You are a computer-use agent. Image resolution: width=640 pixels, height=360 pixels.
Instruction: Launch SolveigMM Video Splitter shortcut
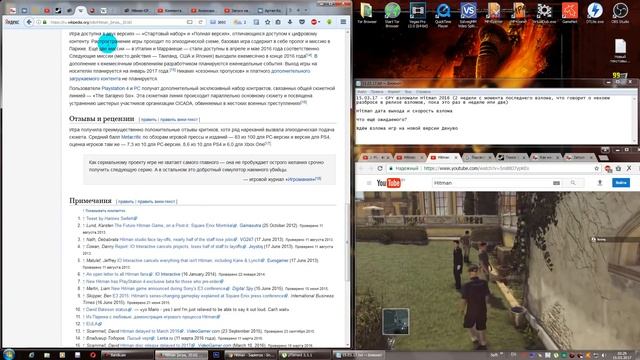coord(468,14)
